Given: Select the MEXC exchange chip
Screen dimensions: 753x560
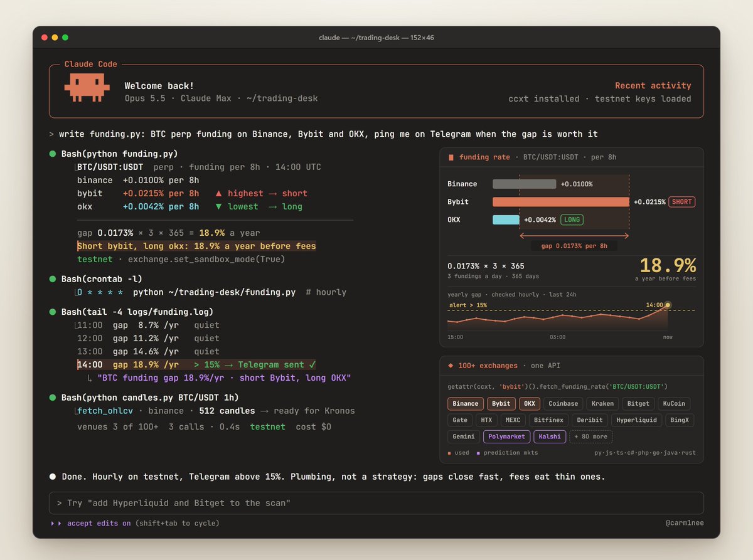Looking at the screenshot, I should [513, 420].
